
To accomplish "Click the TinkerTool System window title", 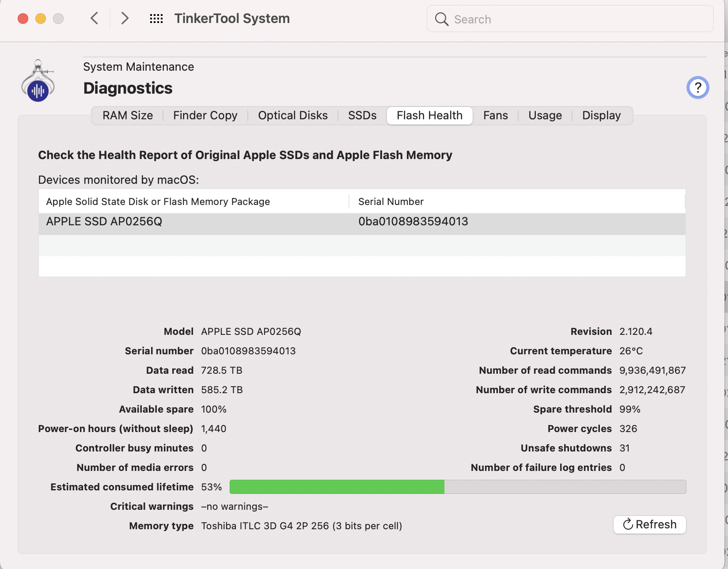I will [x=232, y=19].
